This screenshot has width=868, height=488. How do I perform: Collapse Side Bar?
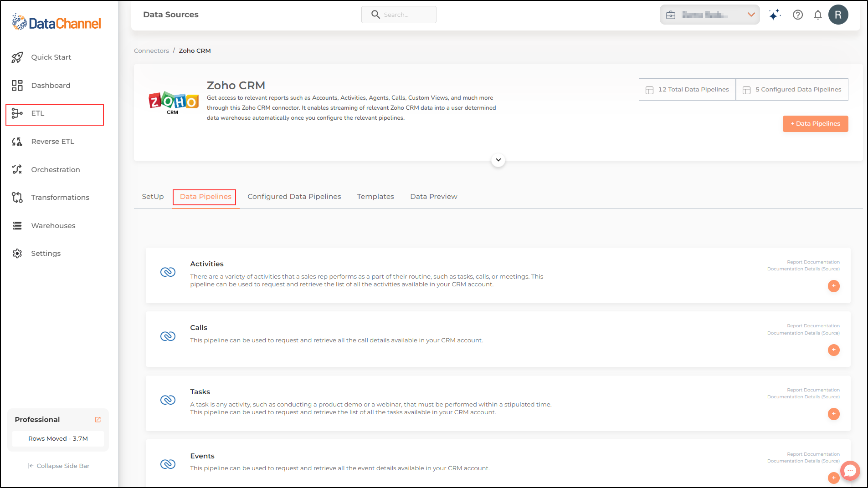point(58,466)
